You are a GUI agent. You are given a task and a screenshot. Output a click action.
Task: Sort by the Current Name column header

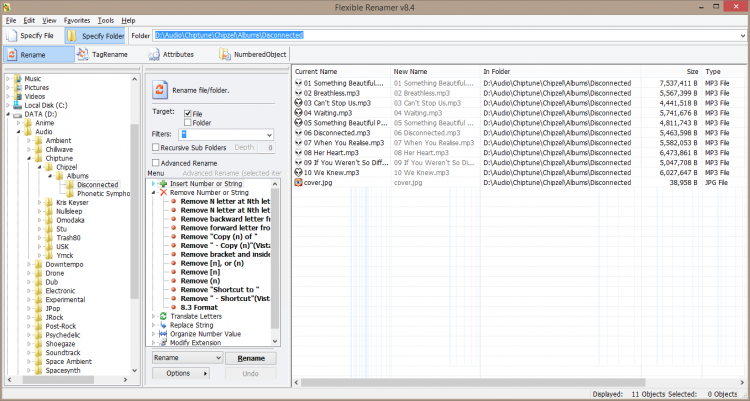(342, 71)
